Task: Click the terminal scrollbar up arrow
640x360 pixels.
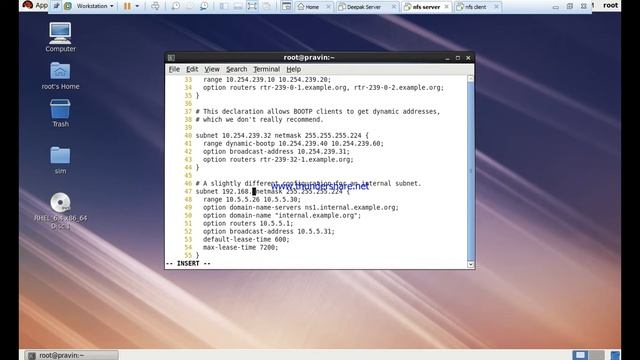Action: pos(471,78)
